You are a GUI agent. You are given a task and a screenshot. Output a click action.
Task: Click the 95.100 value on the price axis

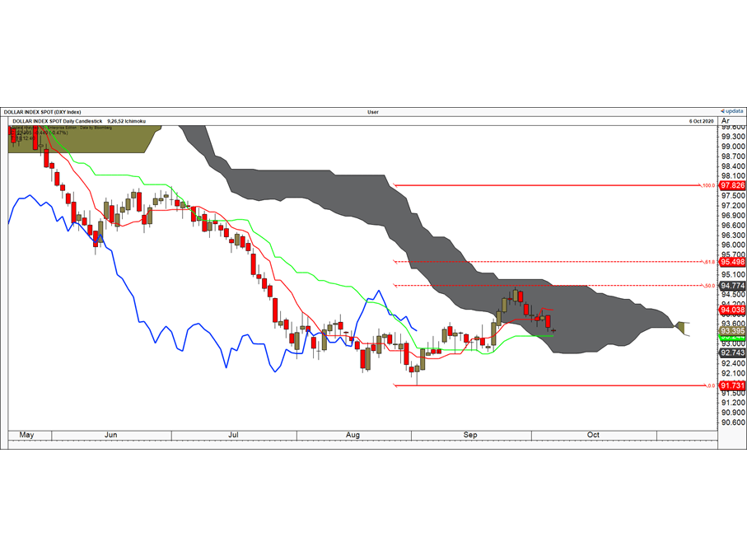[733, 275]
